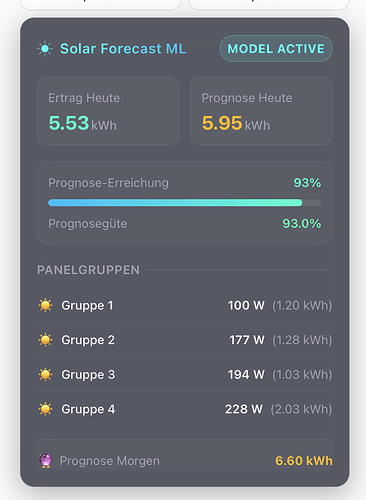This screenshot has height=500, width=366.
Task: Click the sun icon beside Gruppe 4
Action: (x=45, y=409)
